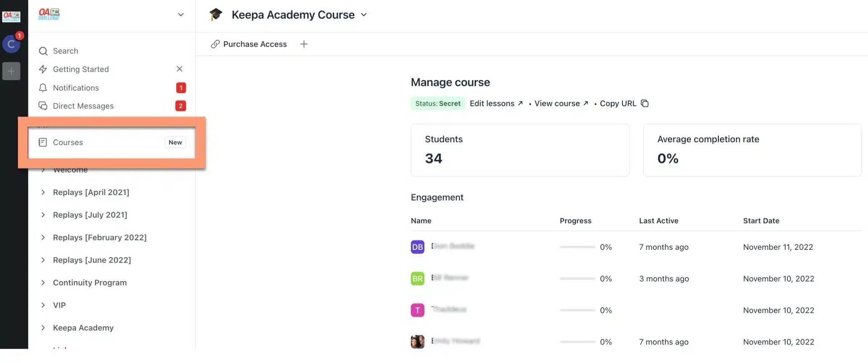Open the OA Challenge community icon in left rail
This screenshot has height=363, width=868.
point(11,17)
